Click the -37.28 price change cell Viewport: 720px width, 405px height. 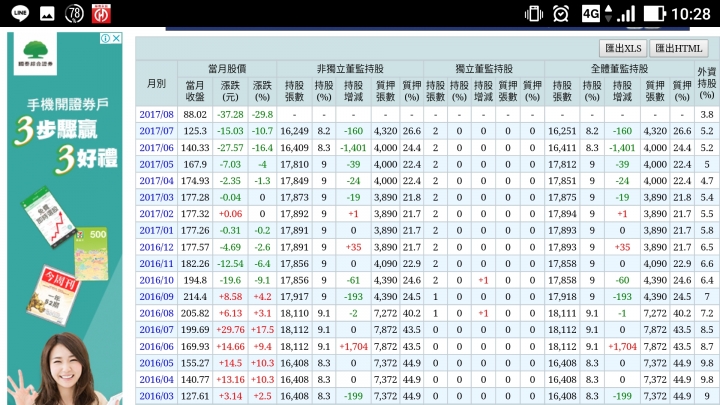coord(230,114)
